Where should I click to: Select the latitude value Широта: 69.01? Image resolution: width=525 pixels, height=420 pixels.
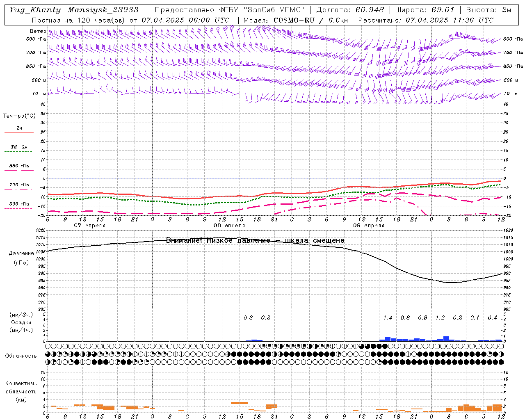pos(425,10)
